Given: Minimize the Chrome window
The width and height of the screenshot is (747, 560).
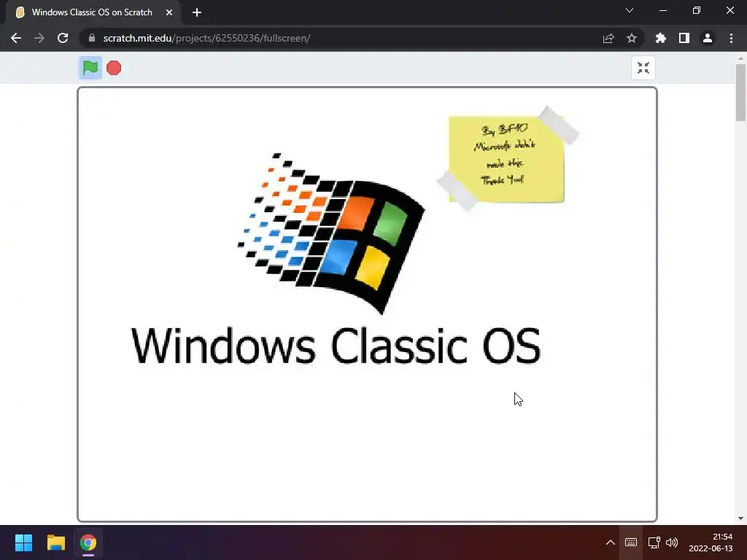Looking at the screenshot, I should 662,10.
